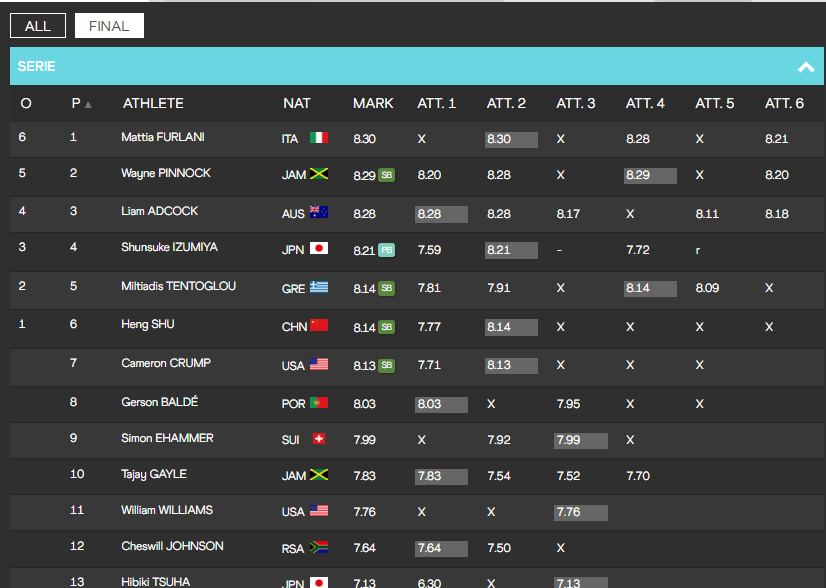Click the Australia flag for Adcock
Viewport: 826px width, 588px height.
319,212
